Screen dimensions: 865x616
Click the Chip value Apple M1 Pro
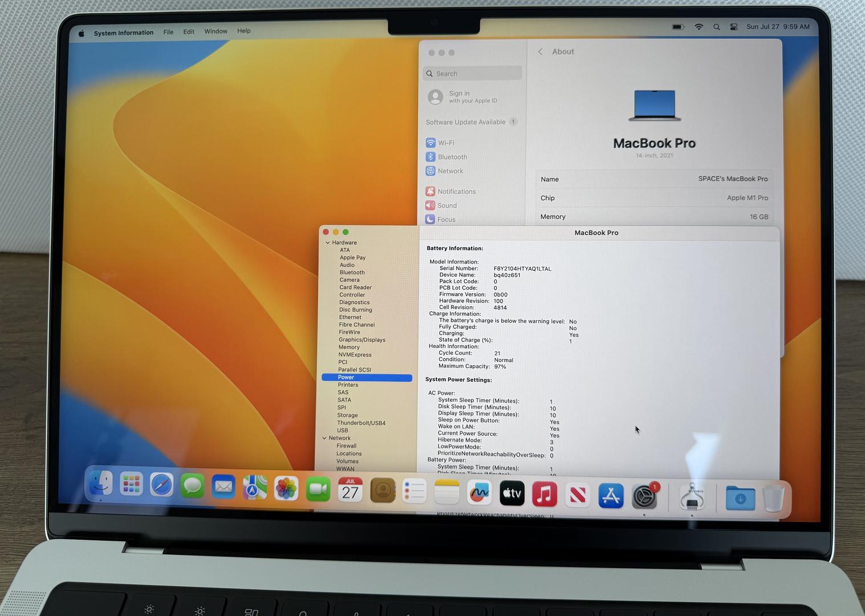[x=748, y=198]
